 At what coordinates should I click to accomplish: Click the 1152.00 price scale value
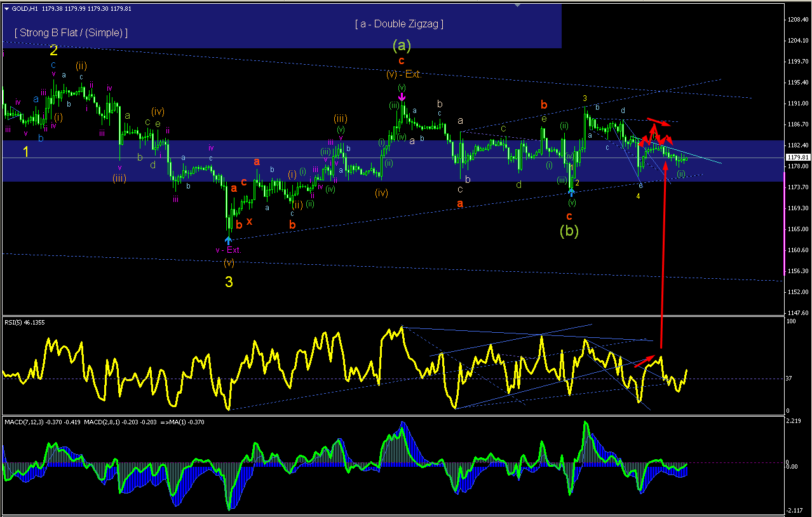(x=798, y=292)
